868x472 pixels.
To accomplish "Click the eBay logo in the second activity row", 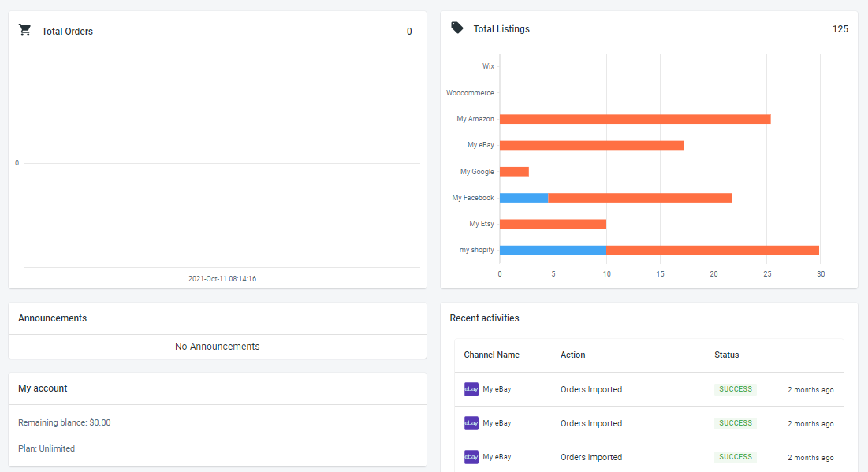I will click(x=471, y=423).
